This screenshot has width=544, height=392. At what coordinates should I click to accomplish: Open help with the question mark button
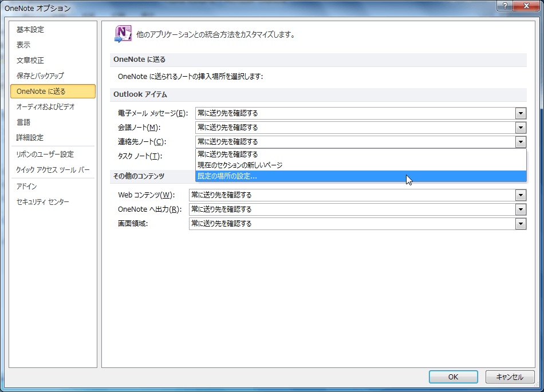[505, 6]
